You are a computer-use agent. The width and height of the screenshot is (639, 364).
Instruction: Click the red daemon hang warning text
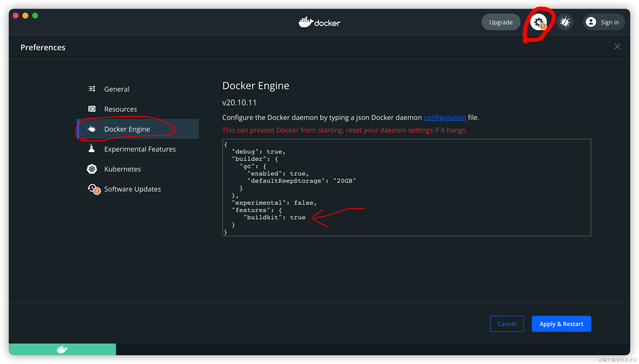[x=345, y=130]
